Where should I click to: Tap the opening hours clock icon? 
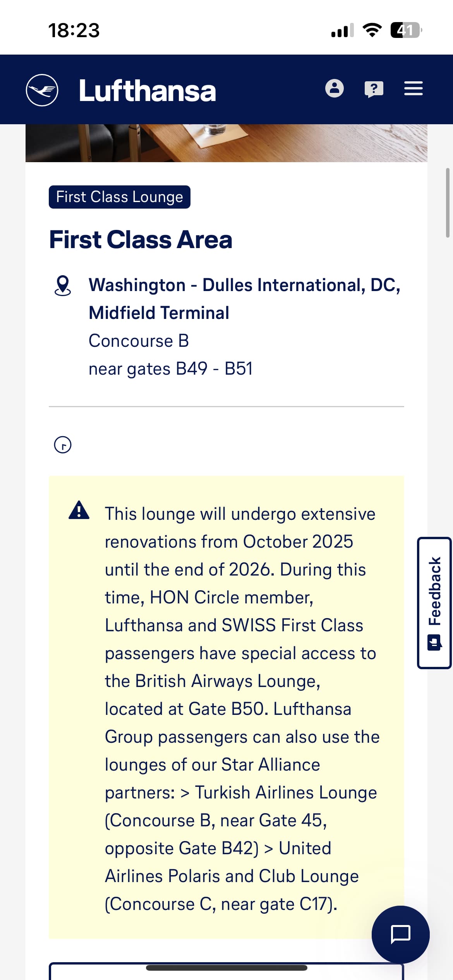pos(63,445)
